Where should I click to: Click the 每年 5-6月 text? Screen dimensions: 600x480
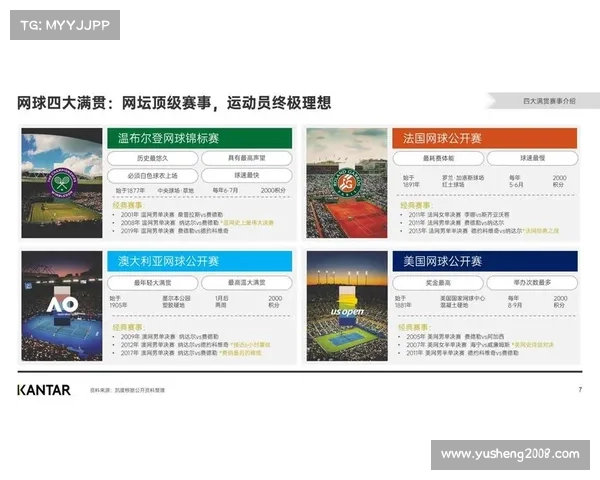pos(516,181)
